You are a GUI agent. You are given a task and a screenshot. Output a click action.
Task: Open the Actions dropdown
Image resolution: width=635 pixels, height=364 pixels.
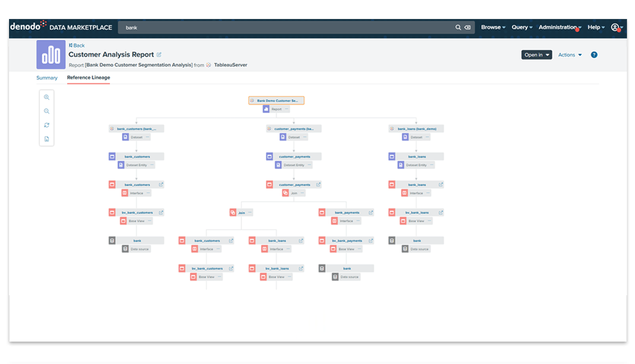pyautogui.click(x=569, y=54)
